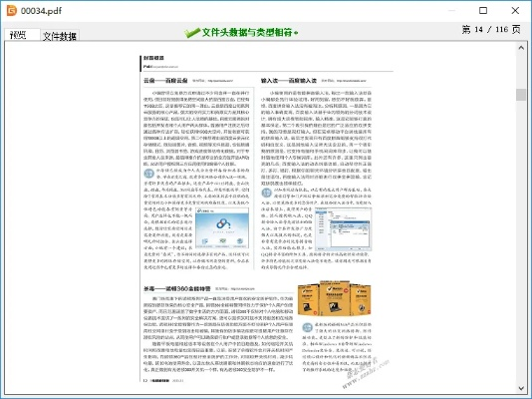Click the scrollbar down arrow
Screen dimensions: 532x399
tap(521, 388)
